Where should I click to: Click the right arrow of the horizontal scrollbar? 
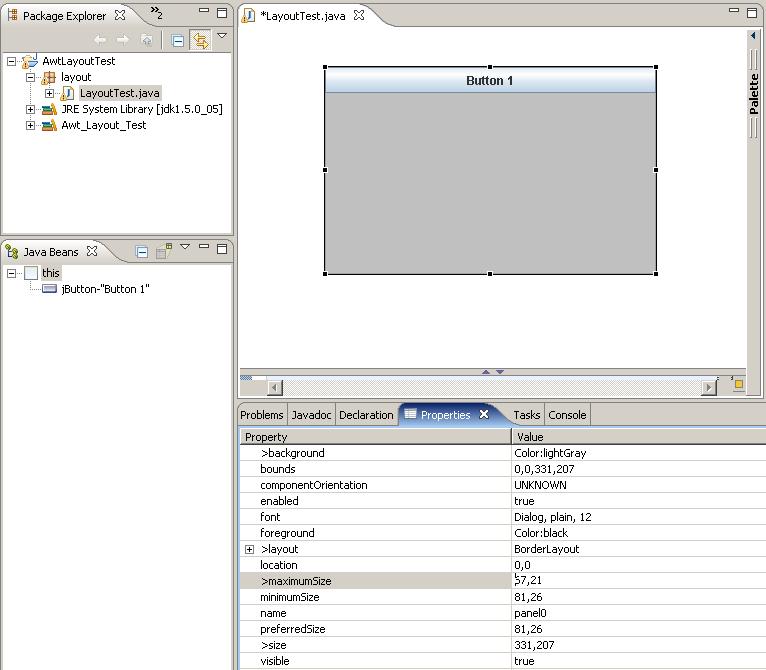(x=709, y=387)
